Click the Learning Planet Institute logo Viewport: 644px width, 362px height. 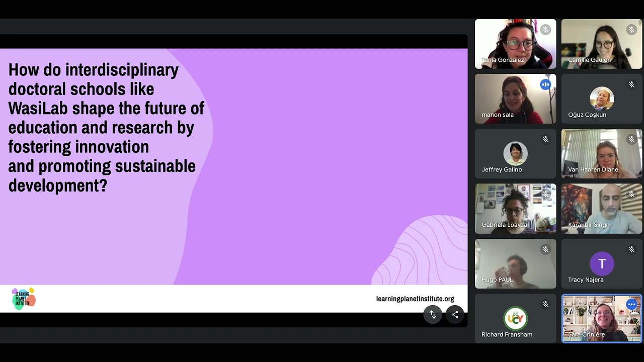tap(24, 299)
